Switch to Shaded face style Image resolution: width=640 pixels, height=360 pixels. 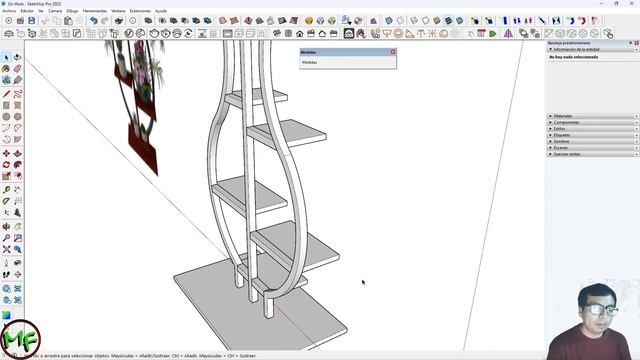[x=437, y=20]
